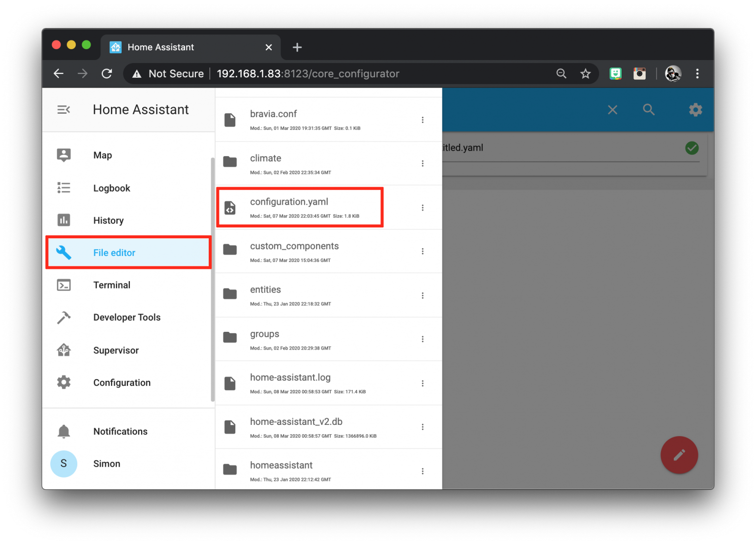
Task: Open the search in file editor
Action: point(648,109)
